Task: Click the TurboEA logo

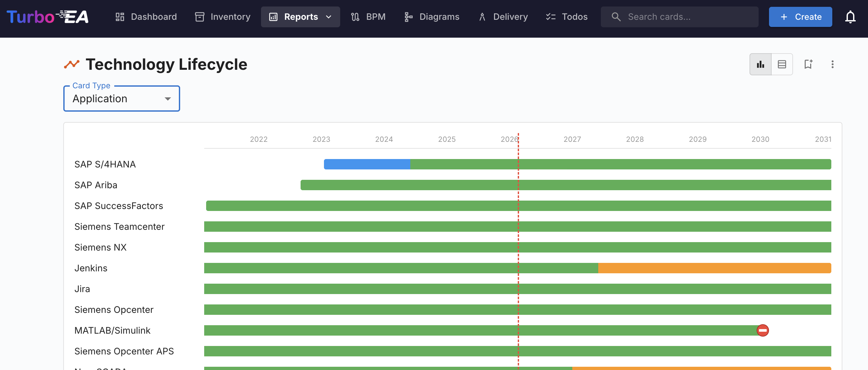Action: 47,17
